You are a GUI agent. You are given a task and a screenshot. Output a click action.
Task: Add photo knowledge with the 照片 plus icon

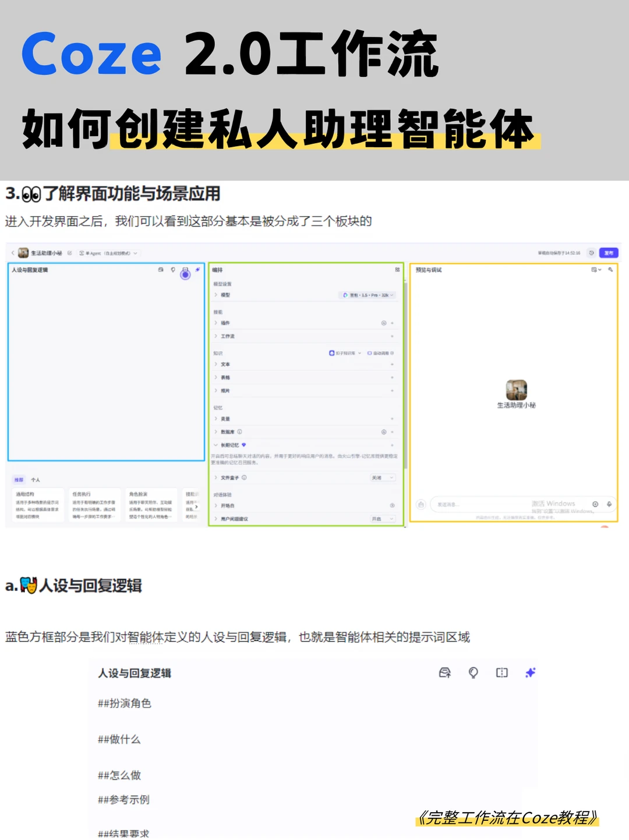coord(393,391)
